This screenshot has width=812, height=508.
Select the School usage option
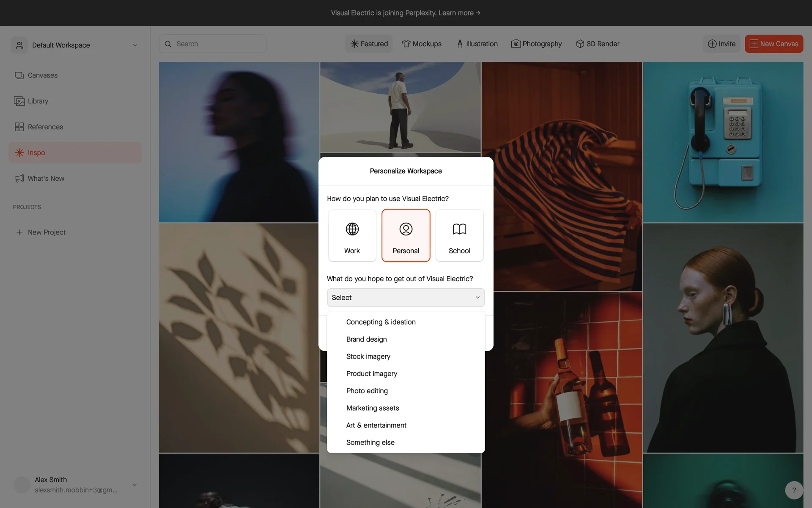point(459,235)
